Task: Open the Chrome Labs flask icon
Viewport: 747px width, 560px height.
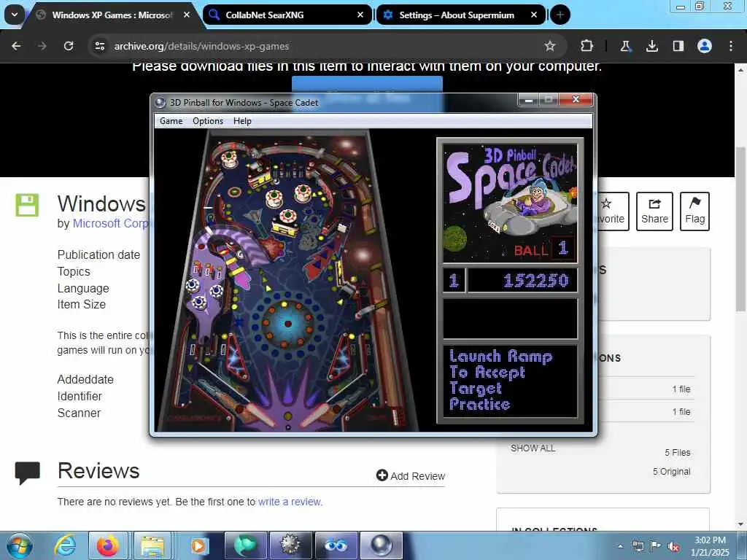Action: click(x=625, y=46)
